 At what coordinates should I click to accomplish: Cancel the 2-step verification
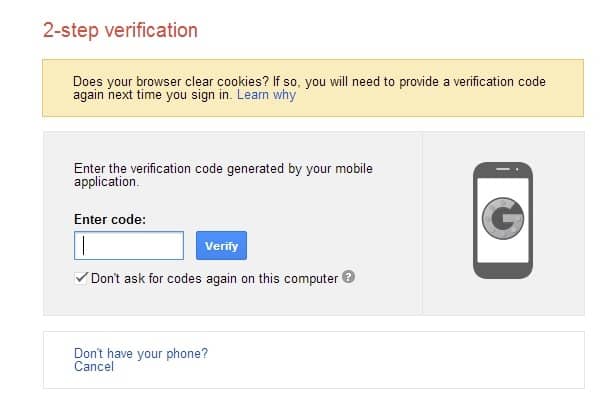coord(94,367)
